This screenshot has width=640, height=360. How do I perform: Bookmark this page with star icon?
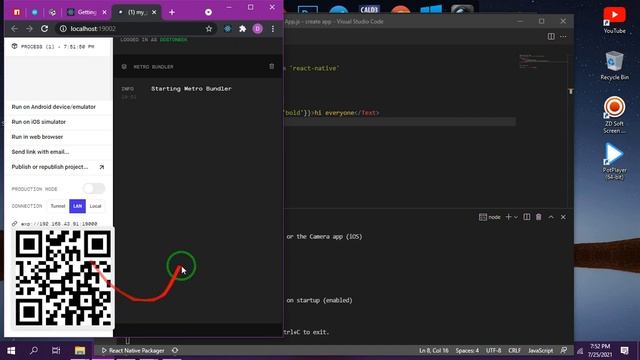tap(209, 29)
